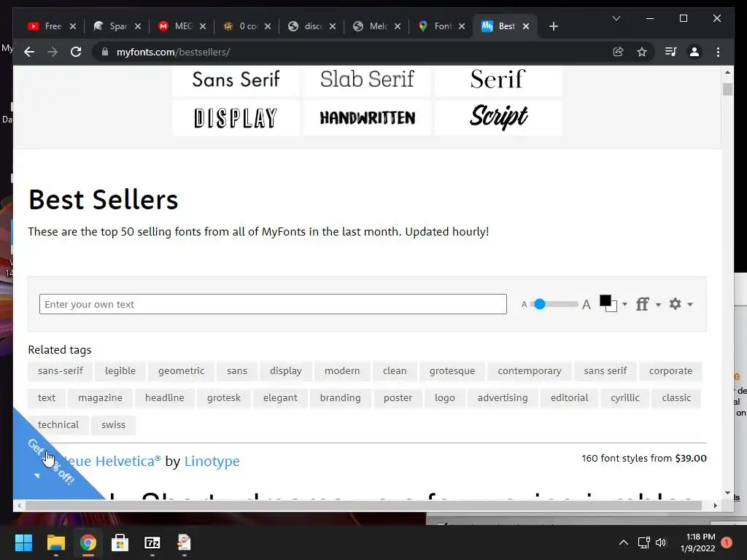Click the Enter your own text field
This screenshot has width=747, height=560.
point(273,304)
